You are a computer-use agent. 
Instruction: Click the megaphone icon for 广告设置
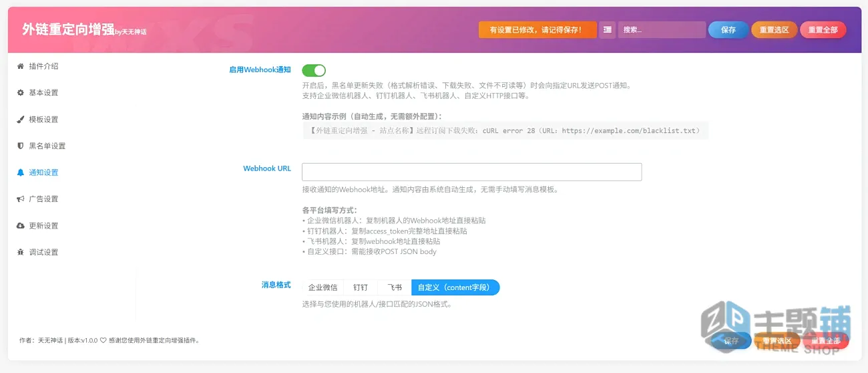coord(21,199)
